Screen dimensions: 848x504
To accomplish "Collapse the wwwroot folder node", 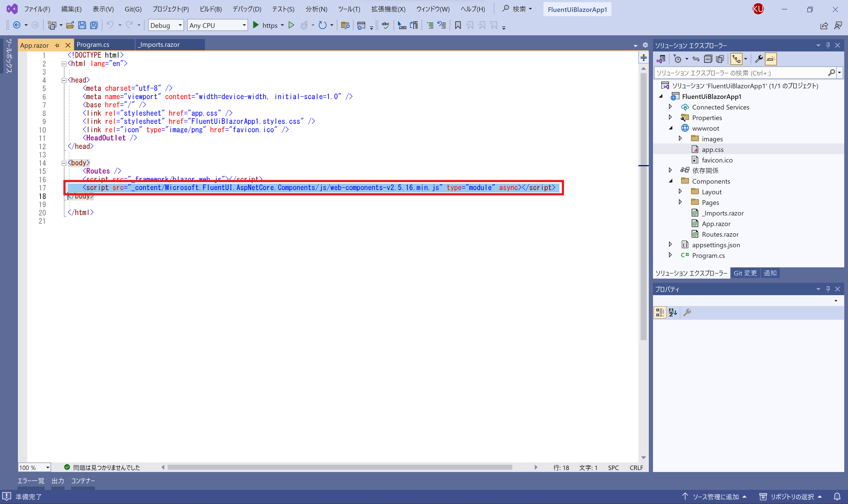I will coord(671,128).
